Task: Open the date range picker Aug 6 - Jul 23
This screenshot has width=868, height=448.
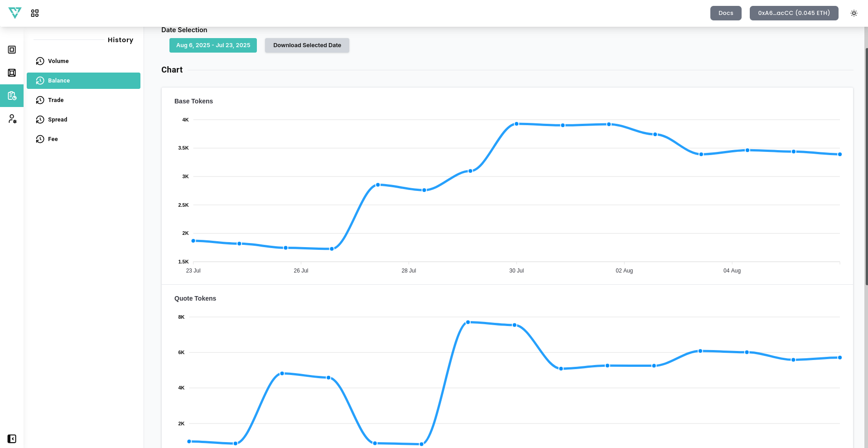Action: (213, 45)
